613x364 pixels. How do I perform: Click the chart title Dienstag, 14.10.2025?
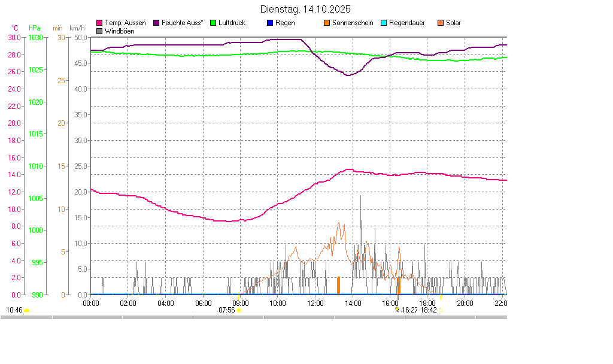pyautogui.click(x=306, y=10)
